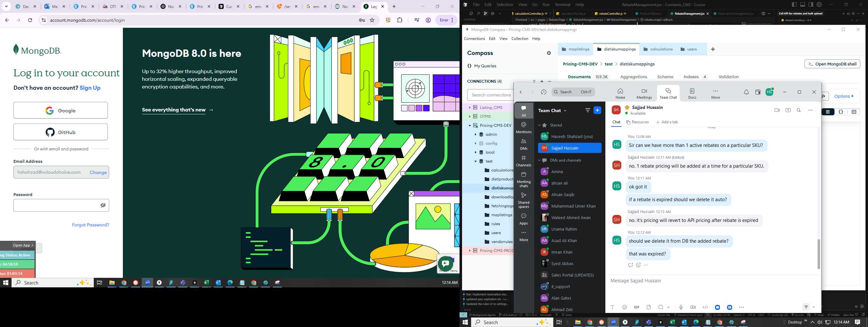The image size is (868, 327).
Task: Click Sign Up link
Action: click(x=90, y=87)
